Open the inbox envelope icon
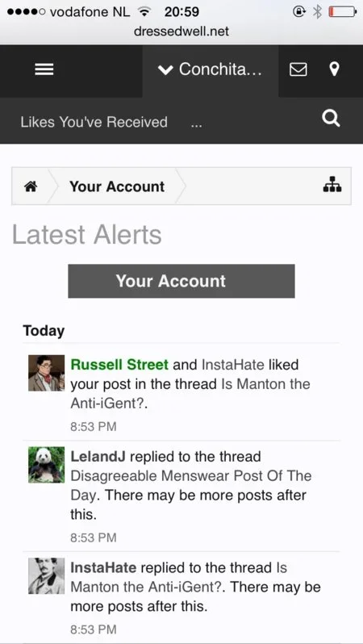Viewport: 363px width, 644px height. point(298,69)
